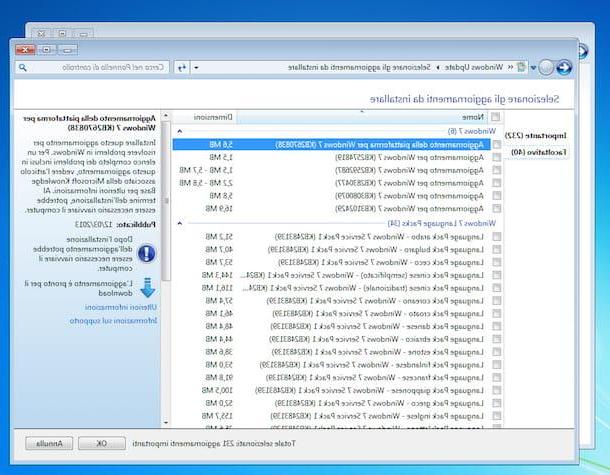
Task: Select the 'Language Pack greco' row text
Action: tap(380, 403)
